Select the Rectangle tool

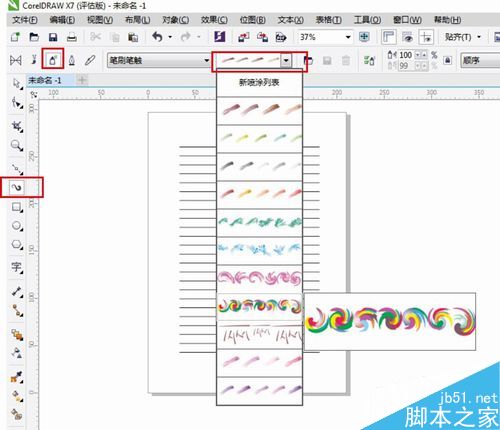[x=17, y=207]
